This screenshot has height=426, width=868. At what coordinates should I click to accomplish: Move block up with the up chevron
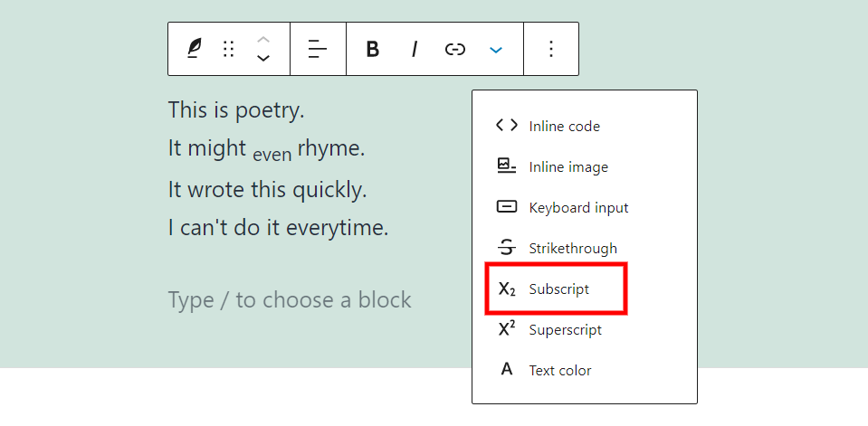pos(263,39)
